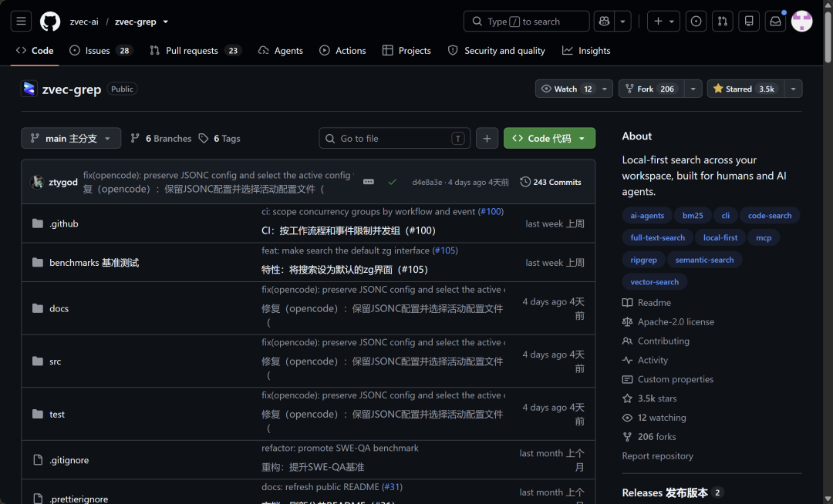Click the vector-search topic tag
This screenshot has height=504, width=833.
coord(655,282)
